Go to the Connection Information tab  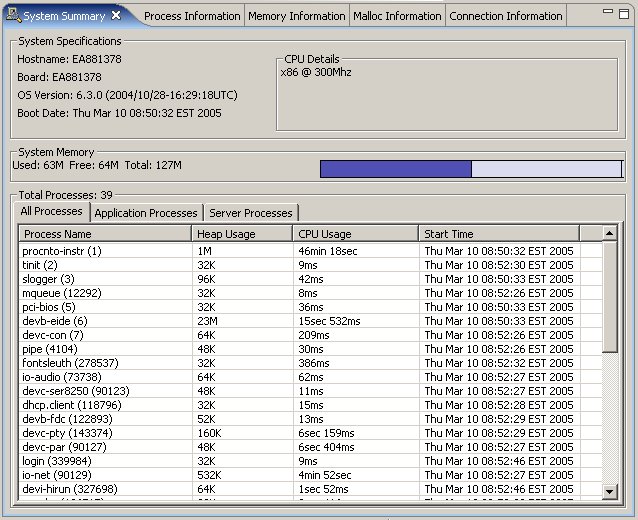click(505, 16)
